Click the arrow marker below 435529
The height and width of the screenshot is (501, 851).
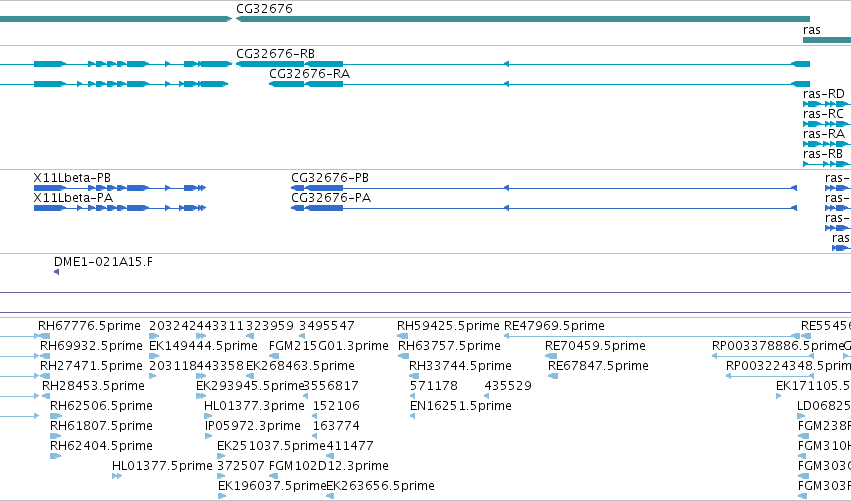click(x=486, y=396)
